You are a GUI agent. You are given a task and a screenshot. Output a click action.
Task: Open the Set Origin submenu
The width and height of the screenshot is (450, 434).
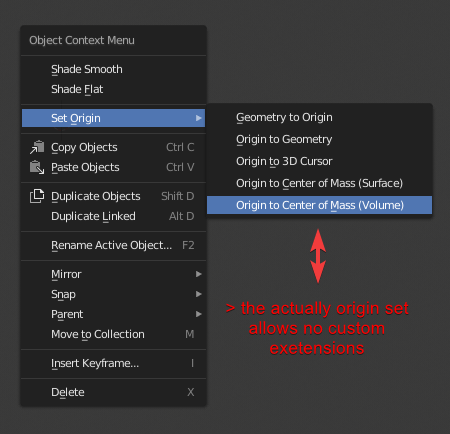click(x=113, y=118)
